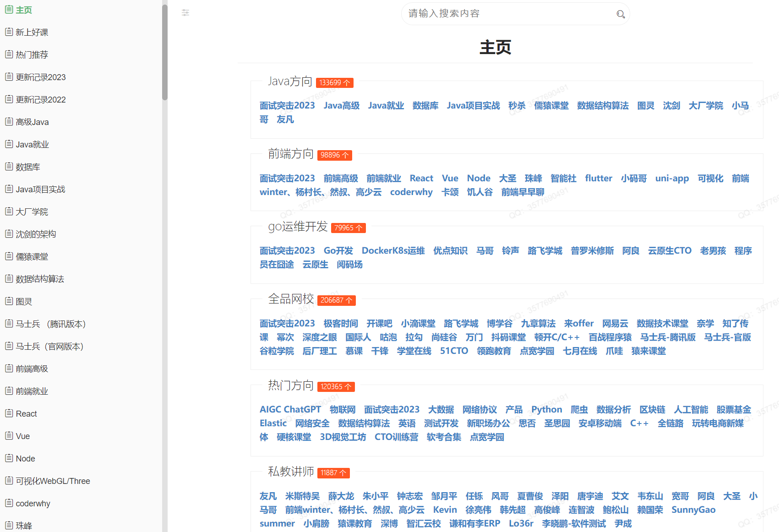This screenshot has height=532, width=779.
Task: Click the document icon beside 更新记录2023
Action: 9,77
